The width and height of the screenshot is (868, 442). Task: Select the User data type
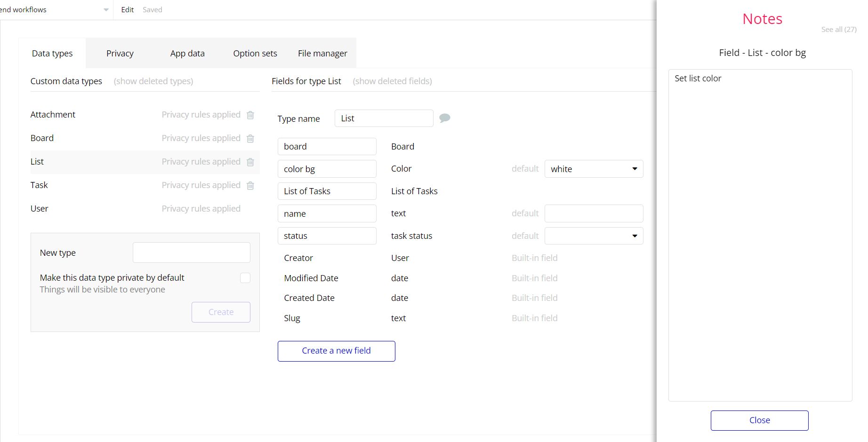pyautogui.click(x=40, y=209)
